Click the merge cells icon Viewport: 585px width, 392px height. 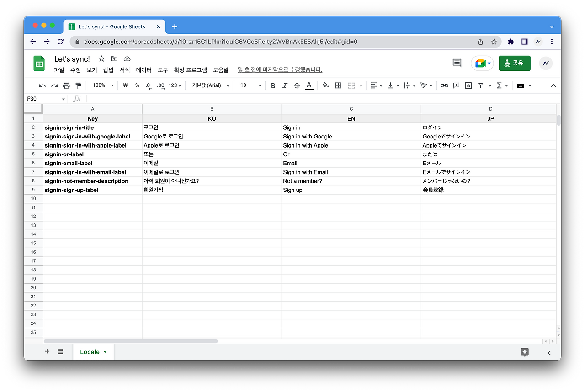click(351, 85)
